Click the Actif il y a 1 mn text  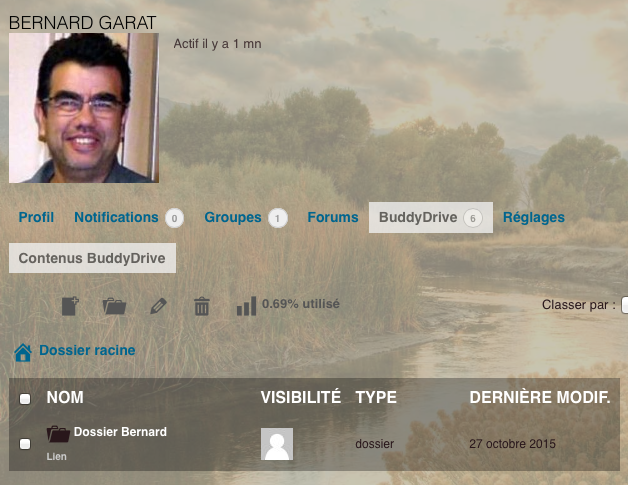pos(217,44)
